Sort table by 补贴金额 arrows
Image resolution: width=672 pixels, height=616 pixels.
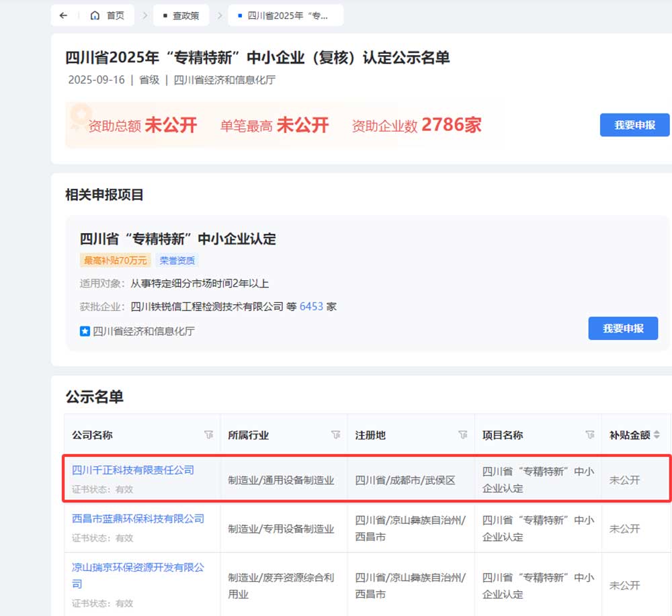(x=657, y=435)
